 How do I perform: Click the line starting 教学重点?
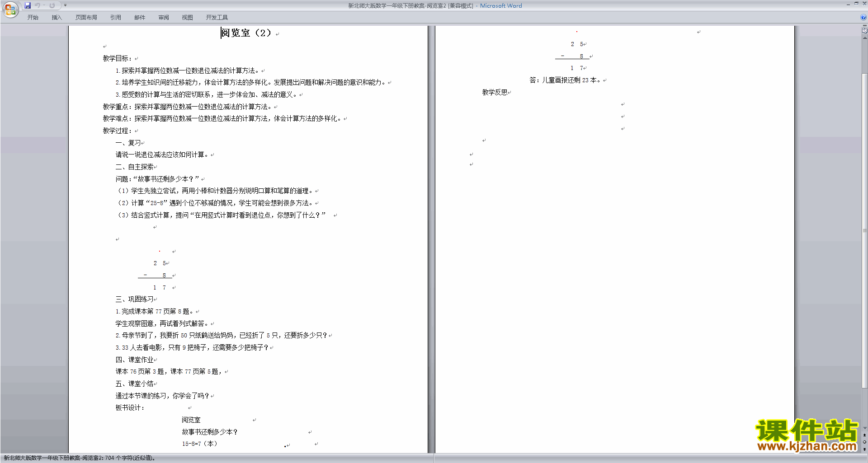[188, 107]
